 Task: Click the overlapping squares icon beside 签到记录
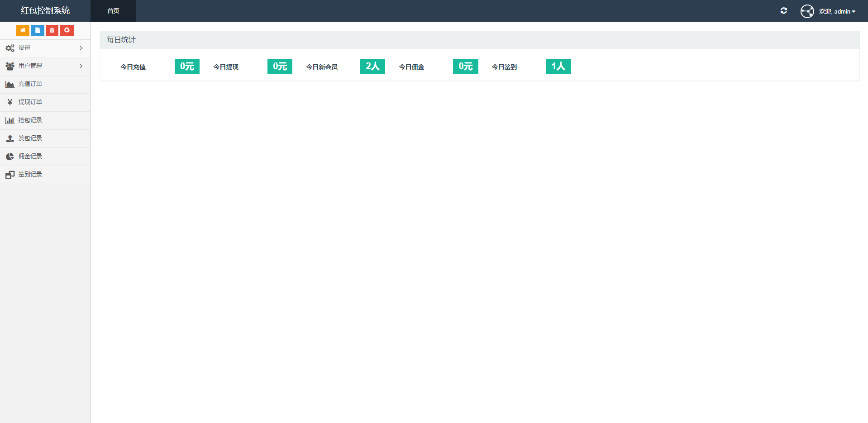[x=10, y=175]
